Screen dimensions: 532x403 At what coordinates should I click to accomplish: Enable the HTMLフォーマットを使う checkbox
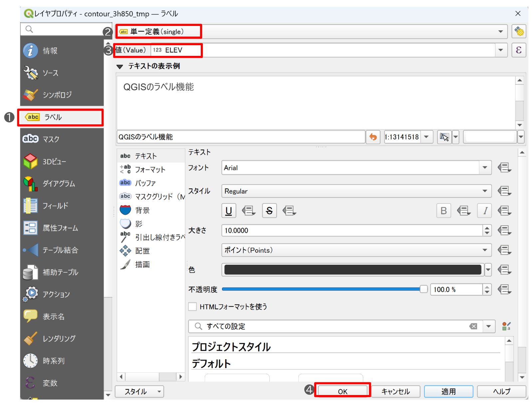coord(192,307)
